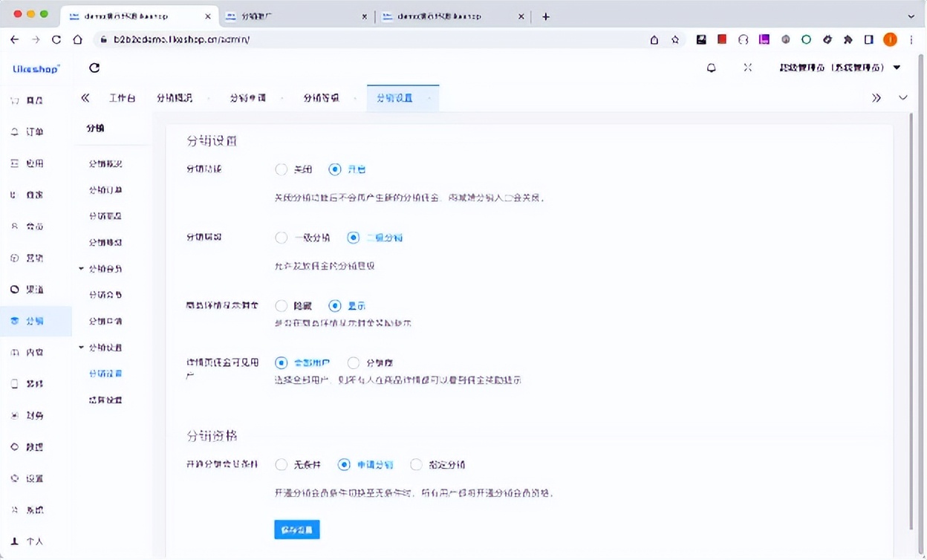Screen dimensions: 927x560
Task: Choose the 全部用户 radio option
Action: (281, 363)
